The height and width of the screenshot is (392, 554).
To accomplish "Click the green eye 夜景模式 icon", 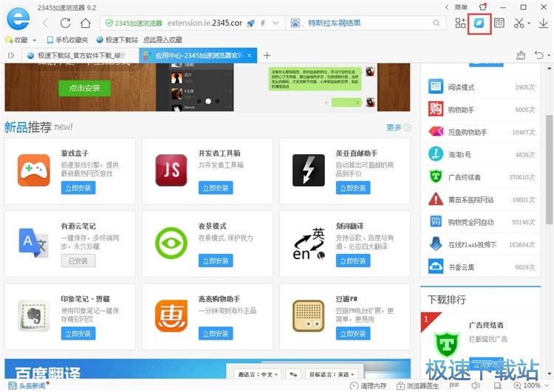I will tap(171, 243).
